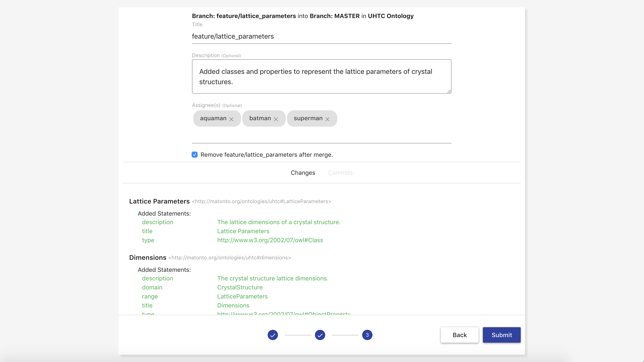Remove superman assignee chip
This screenshot has height=362, width=644.
click(x=327, y=119)
